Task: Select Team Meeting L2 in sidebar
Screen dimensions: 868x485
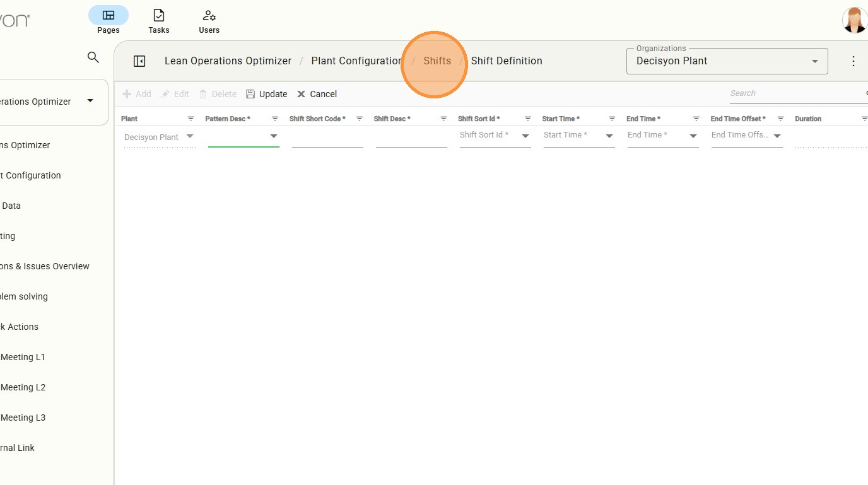Action: (23, 387)
